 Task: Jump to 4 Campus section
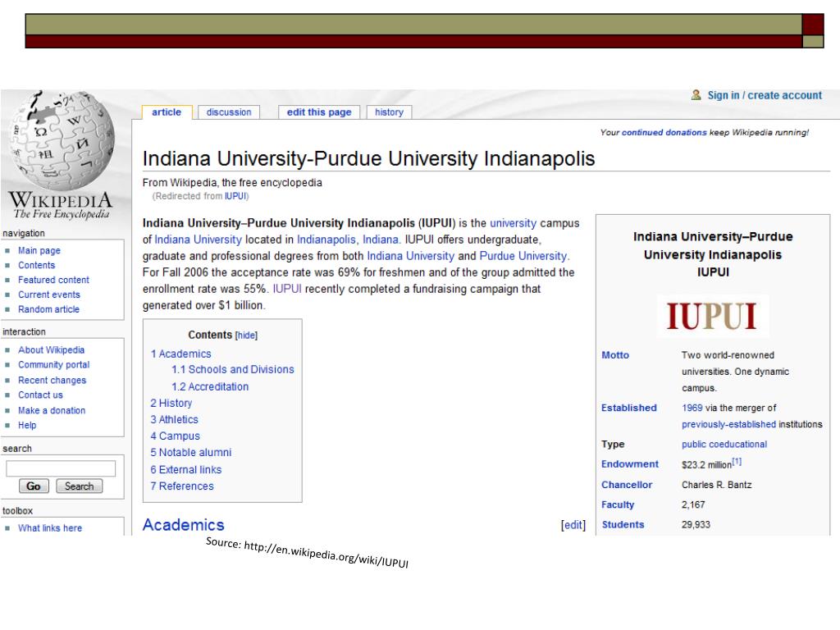click(x=176, y=436)
